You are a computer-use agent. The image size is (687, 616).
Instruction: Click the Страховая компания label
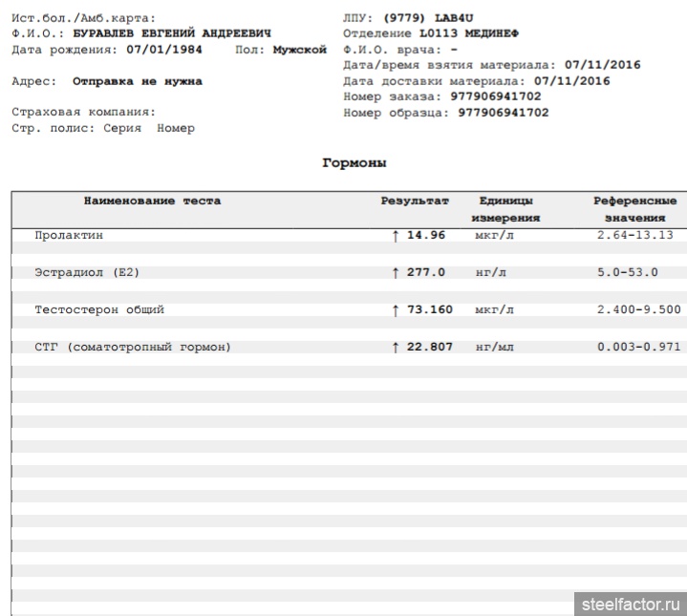click(84, 112)
